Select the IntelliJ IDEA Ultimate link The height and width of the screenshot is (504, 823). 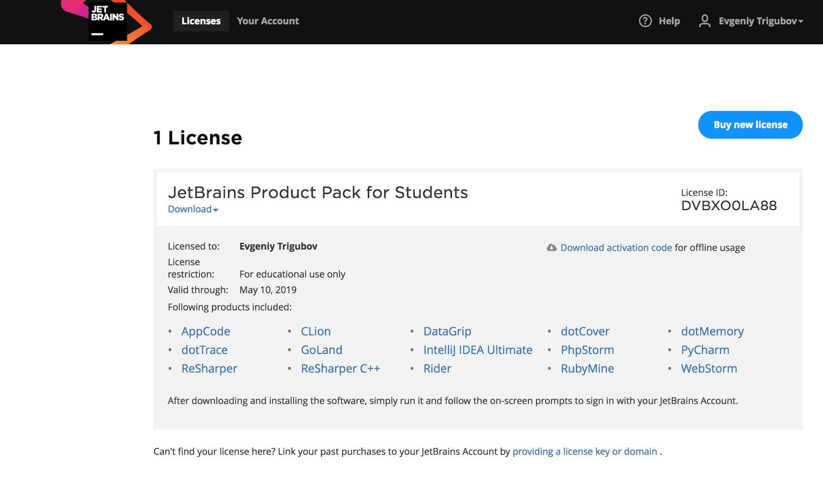pyautogui.click(x=478, y=350)
